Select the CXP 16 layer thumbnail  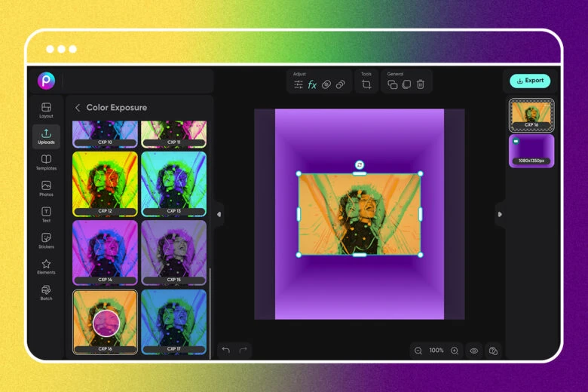pos(531,115)
